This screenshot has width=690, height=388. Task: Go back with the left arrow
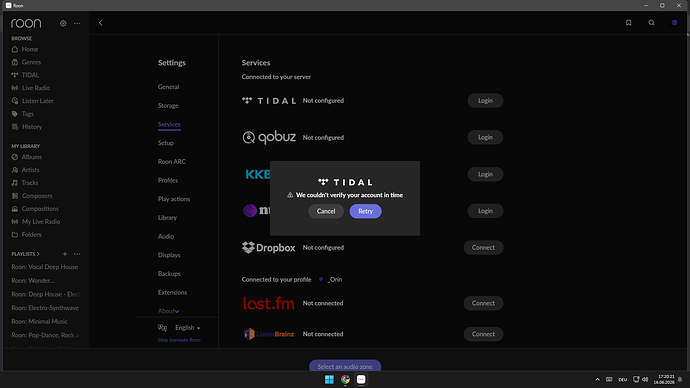(100, 23)
